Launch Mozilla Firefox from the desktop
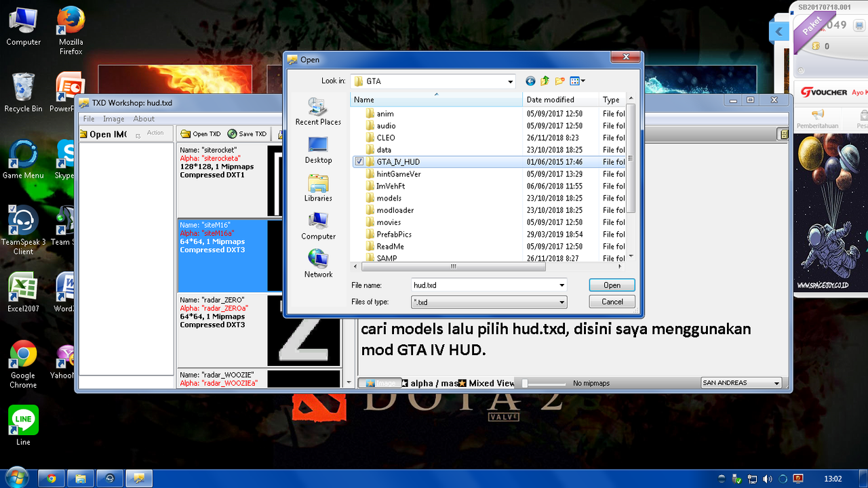Viewport: 868px width, 488px height. (x=71, y=31)
